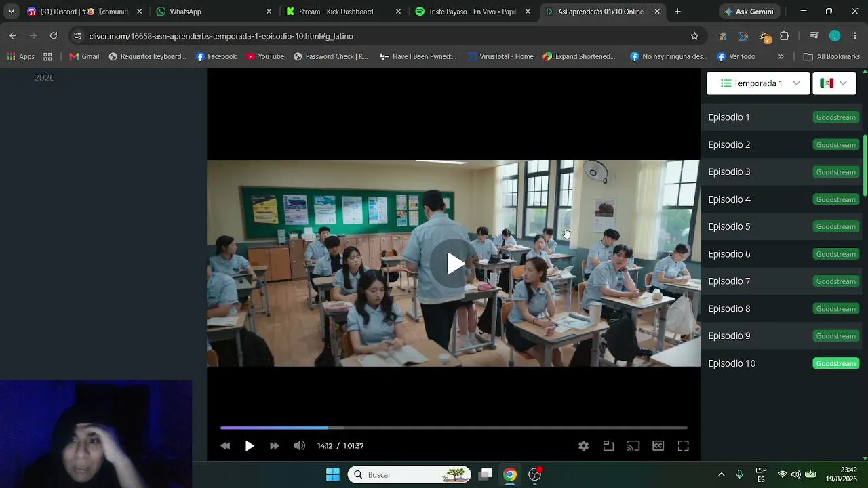
Task: Open OBS Studio from the taskbar
Action: click(x=535, y=474)
